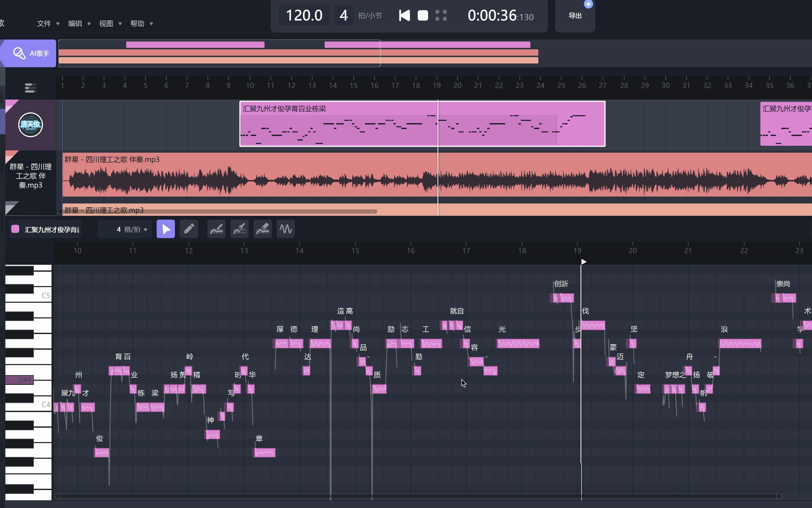Select the 工 note

[431, 343]
